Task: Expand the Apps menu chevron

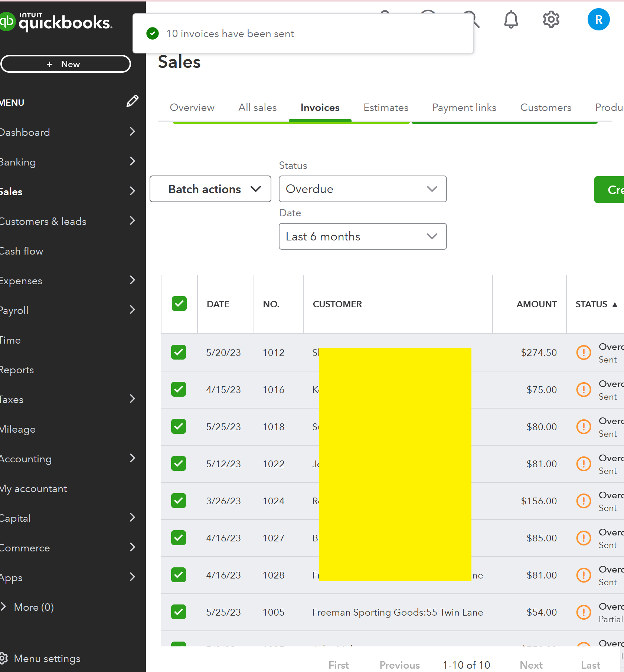Action: coord(133,577)
